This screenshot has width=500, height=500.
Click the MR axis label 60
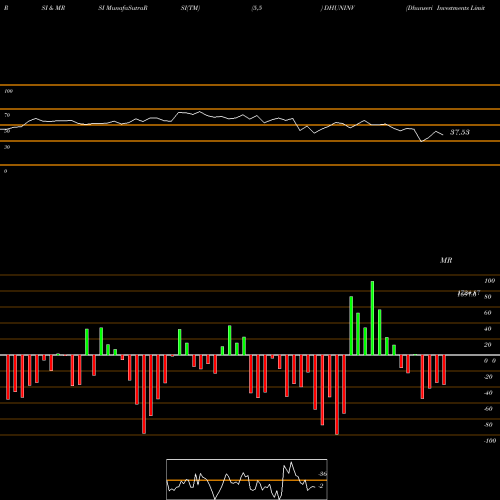point(488,313)
